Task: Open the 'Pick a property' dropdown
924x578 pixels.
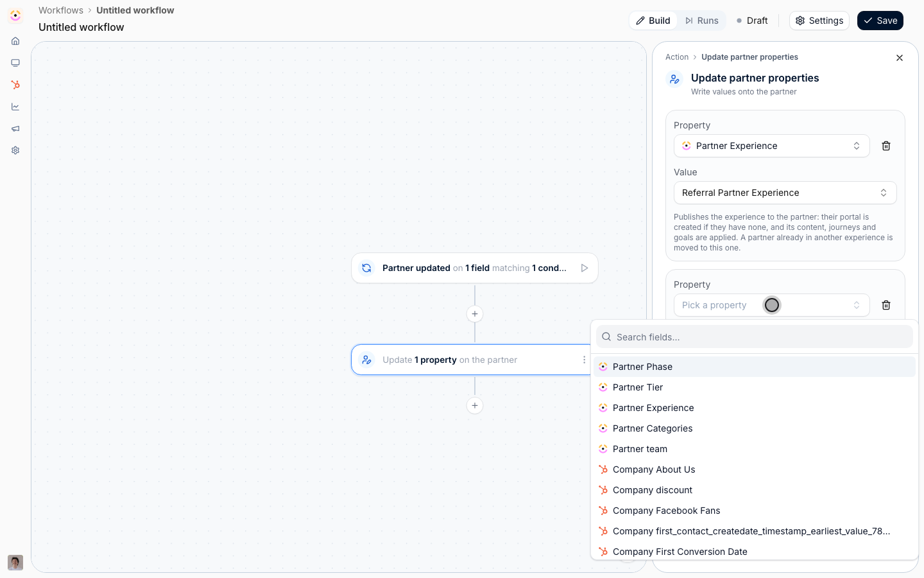Action: point(772,305)
